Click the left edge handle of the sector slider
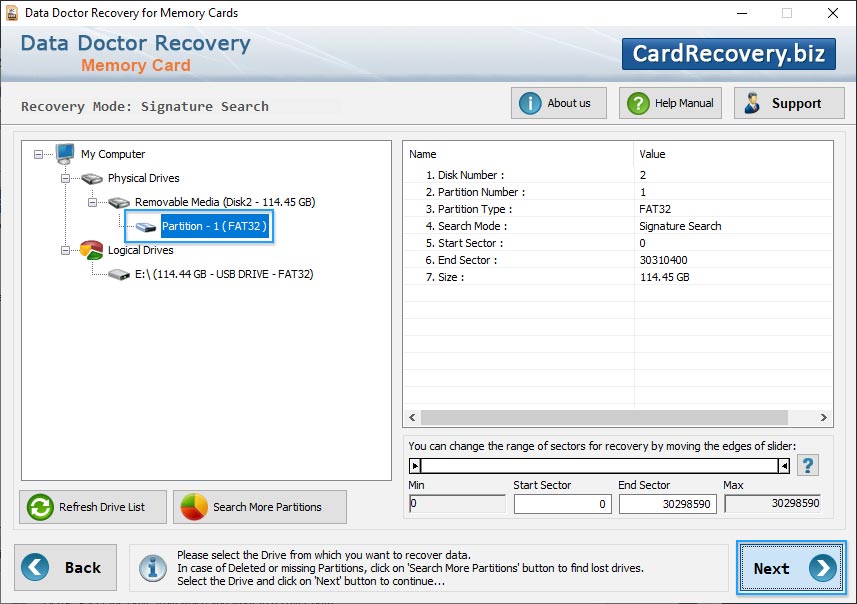This screenshot has height=604, width=857. pyautogui.click(x=415, y=466)
